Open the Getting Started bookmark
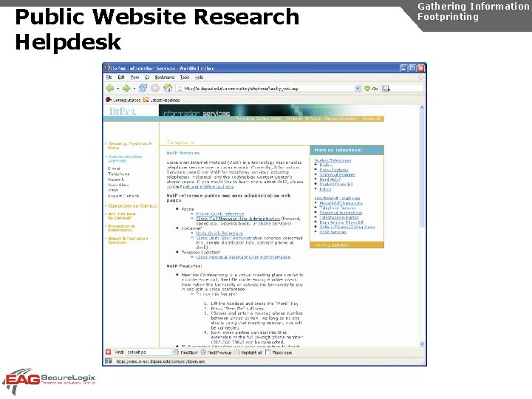 (123, 100)
